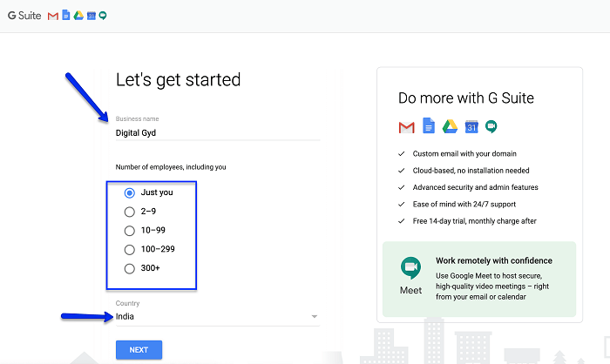The height and width of the screenshot is (364, 610).
Task: Click 'Free 14-day trial, monthly charge after' text
Action: [475, 221]
